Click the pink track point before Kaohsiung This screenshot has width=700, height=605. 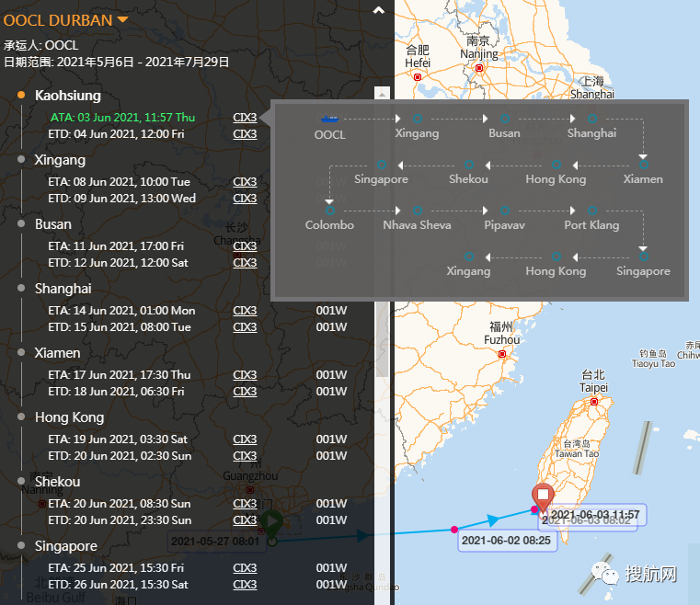point(454,529)
